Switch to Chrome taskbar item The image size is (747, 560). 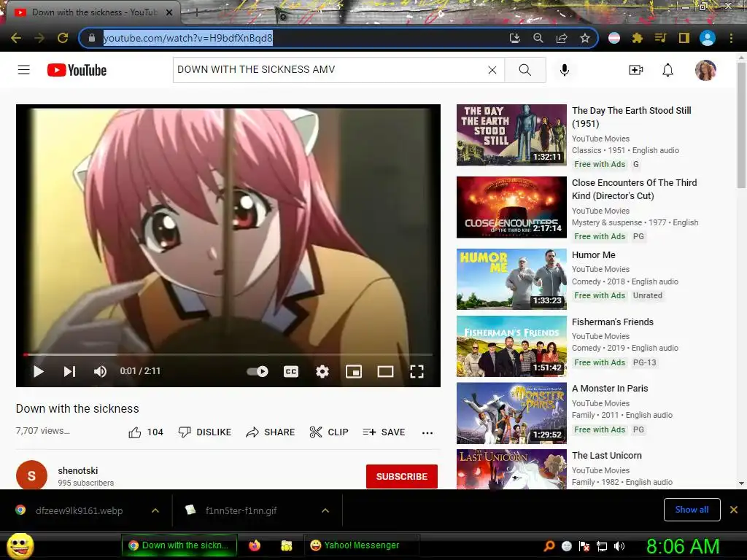point(179,545)
